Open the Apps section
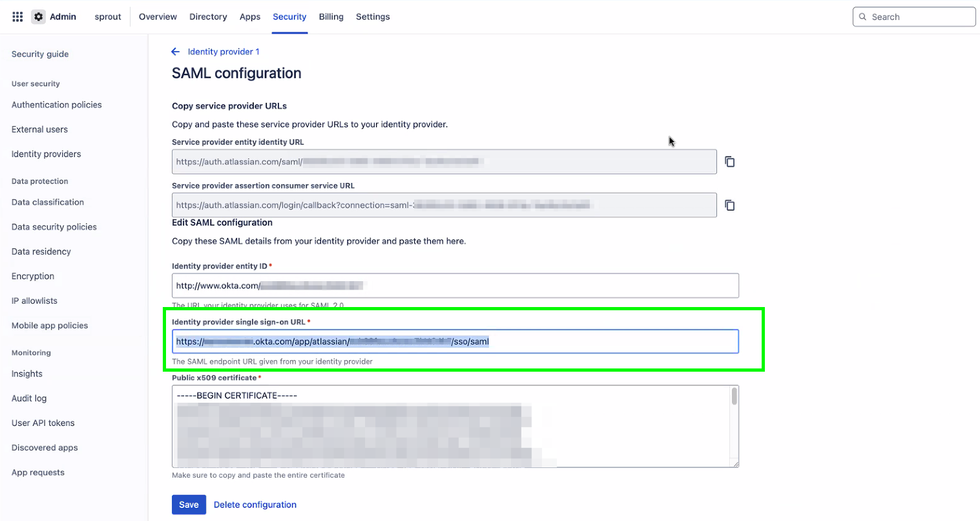 click(250, 16)
